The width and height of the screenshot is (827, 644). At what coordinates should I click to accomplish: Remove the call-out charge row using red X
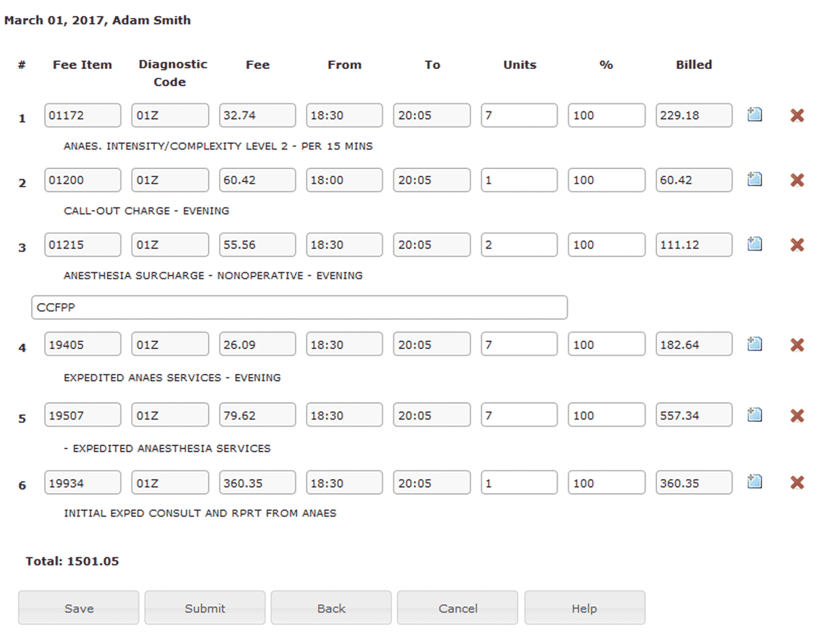click(797, 180)
